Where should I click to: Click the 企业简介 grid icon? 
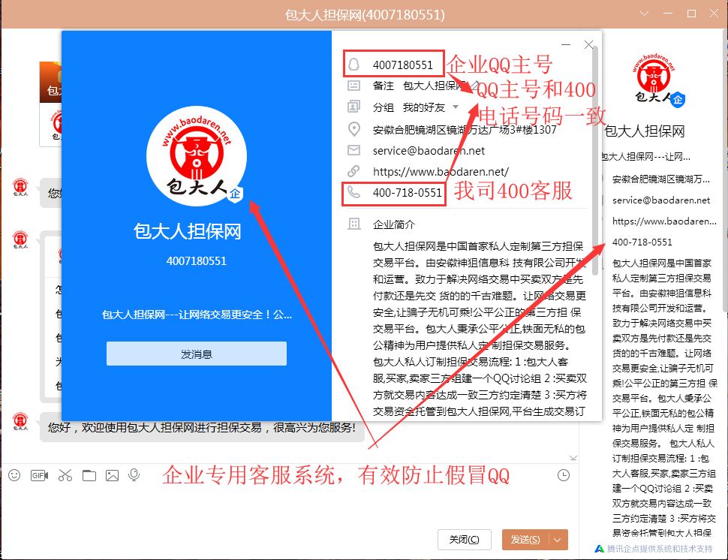pos(354,224)
